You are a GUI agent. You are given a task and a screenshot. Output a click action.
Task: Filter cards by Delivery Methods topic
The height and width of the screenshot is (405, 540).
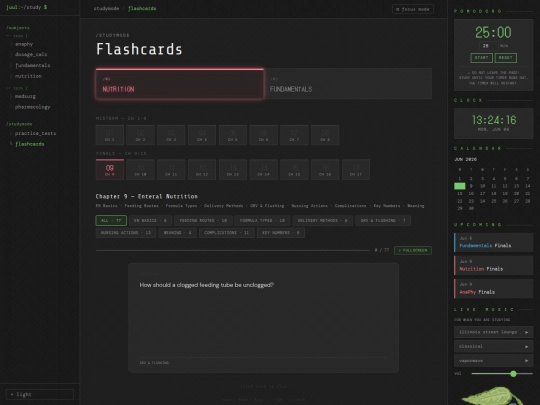(323, 220)
